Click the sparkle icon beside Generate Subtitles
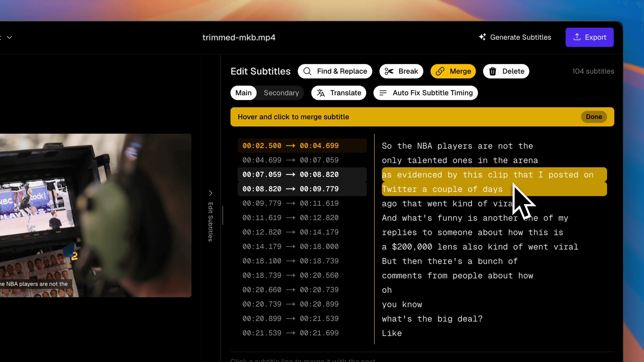644x362 pixels. pyautogui.click(x=482, y=37)
